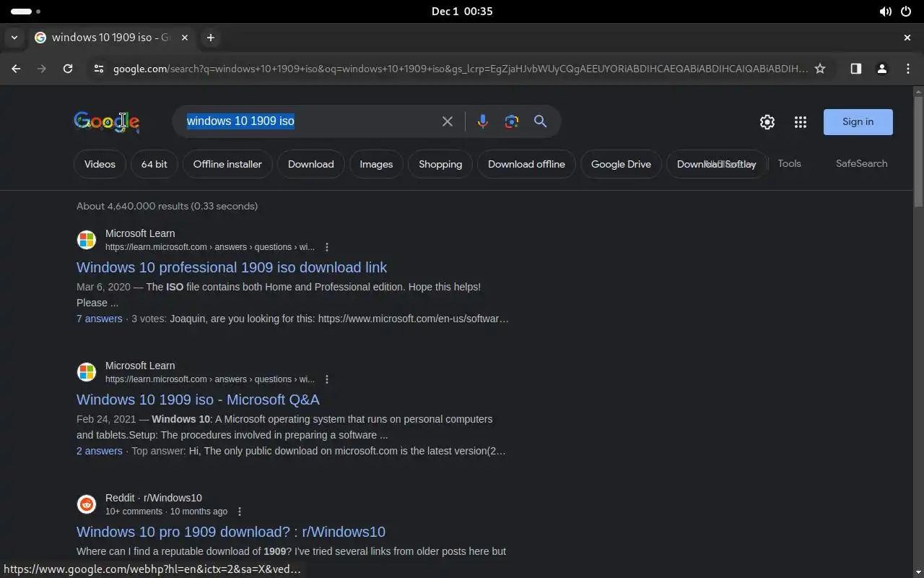924x578 pixels.
Task: Close the 'windows 10 1909 iso' tab
Action: [185, 38]
